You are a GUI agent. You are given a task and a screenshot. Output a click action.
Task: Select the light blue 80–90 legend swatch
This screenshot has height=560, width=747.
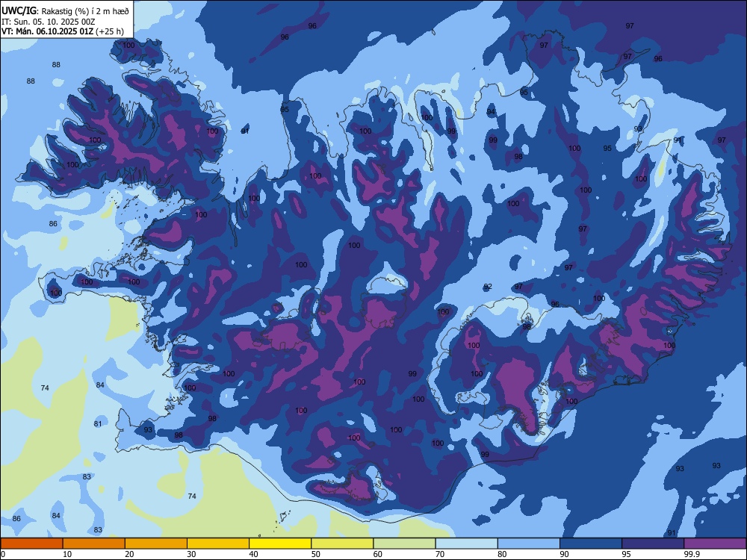point(529,544)
